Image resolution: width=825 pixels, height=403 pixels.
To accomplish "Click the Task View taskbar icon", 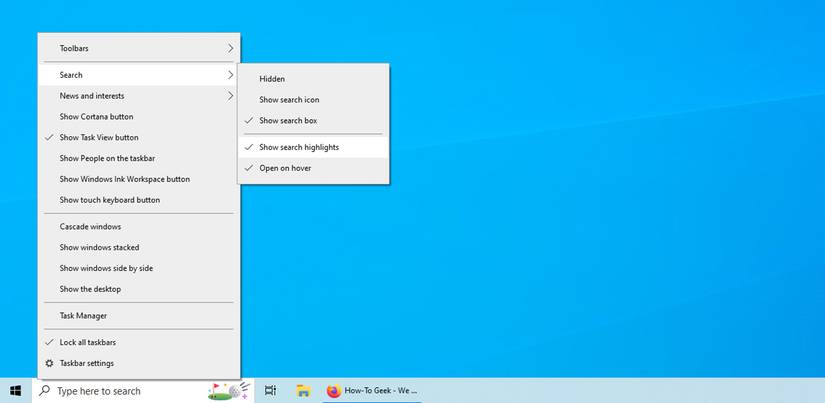I will (x=270, y=391).
